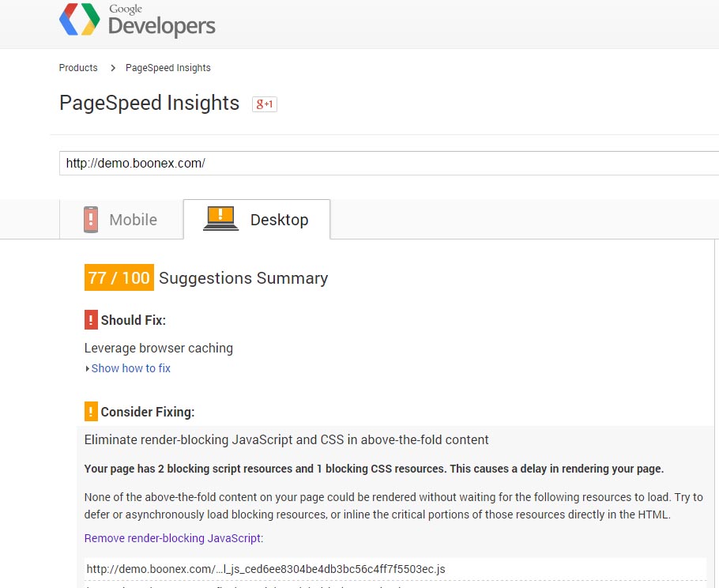Click the Google Developers logo
Viewport: 719px width, 588px height.
[137, 21]
